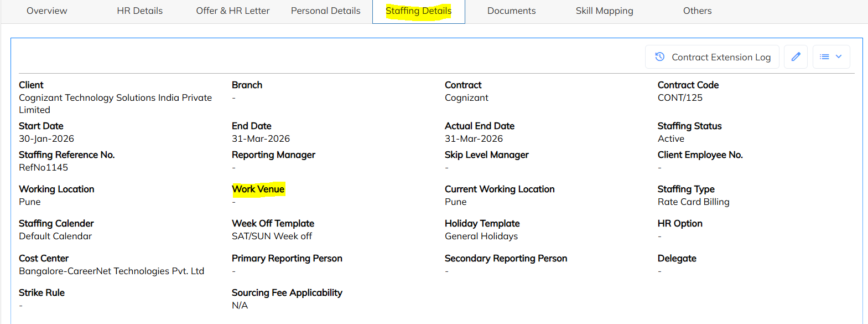Click the highlighted Staffing Details tab
The width and height of the screenshot is (868, 324).
[x=418, y=11]
